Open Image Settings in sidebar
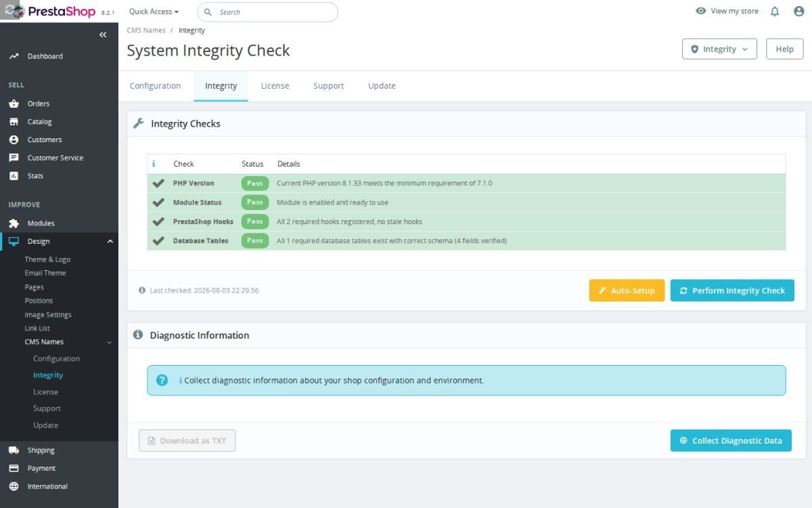 coord(48,315)
